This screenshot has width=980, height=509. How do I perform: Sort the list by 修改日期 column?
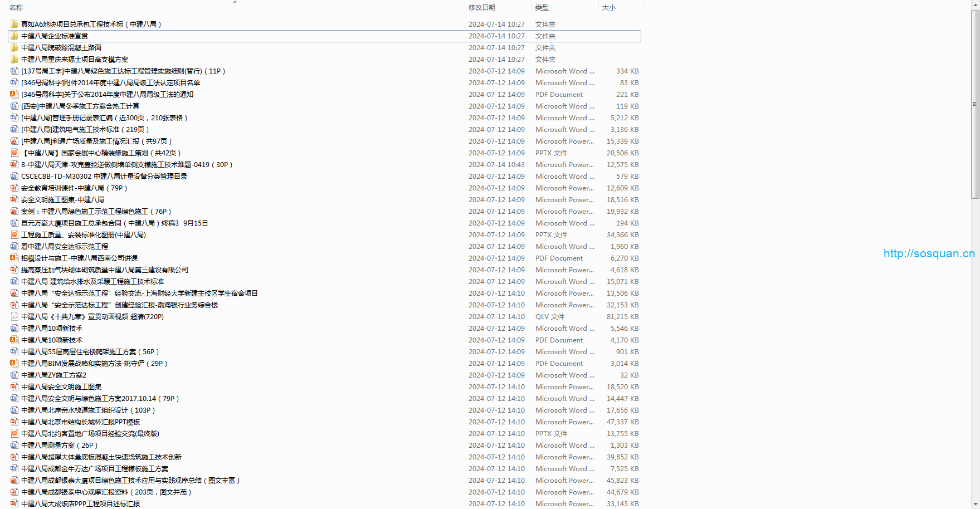[x=482, y=7]
